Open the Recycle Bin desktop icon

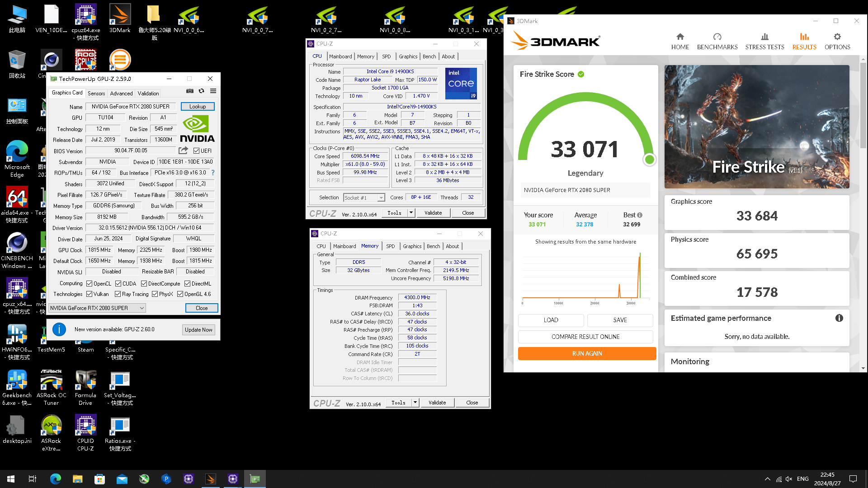[17, 64]
